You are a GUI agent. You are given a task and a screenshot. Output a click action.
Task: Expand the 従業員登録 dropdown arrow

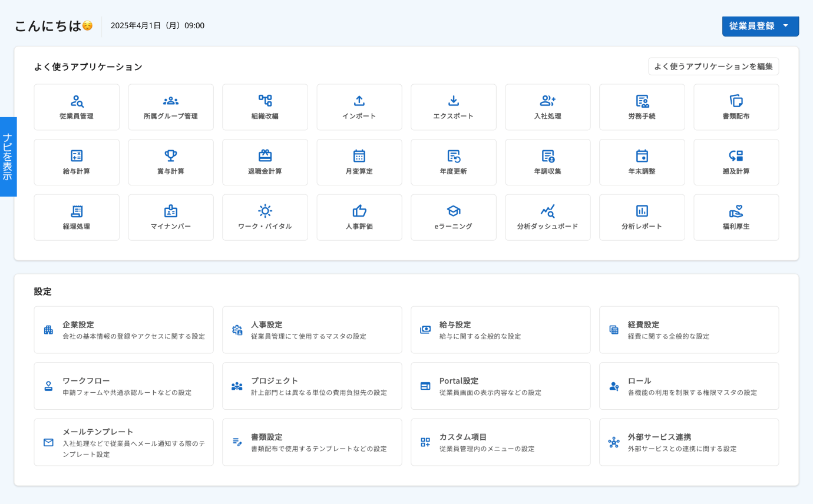[x=785, y=26]
